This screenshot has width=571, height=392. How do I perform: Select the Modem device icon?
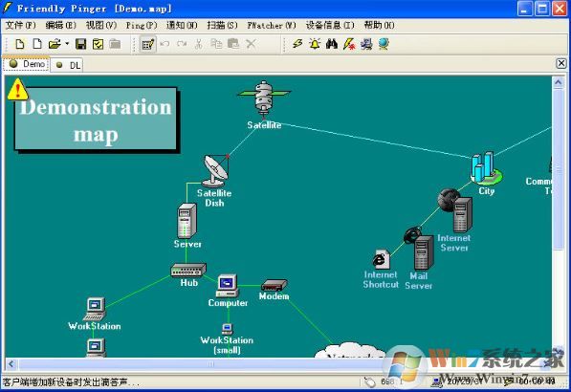click(275, 285)
